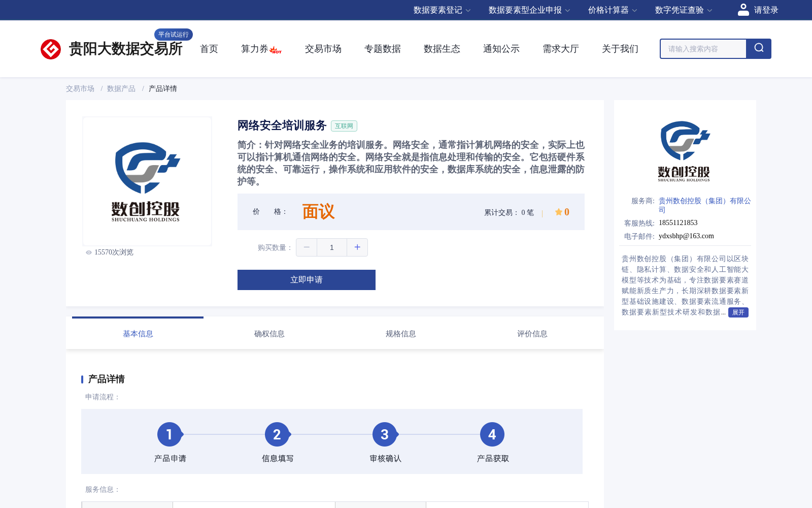The height and width of the screenshot is (508, 812).
Task: Click the eye icon beside browse count
Action: 89,252
